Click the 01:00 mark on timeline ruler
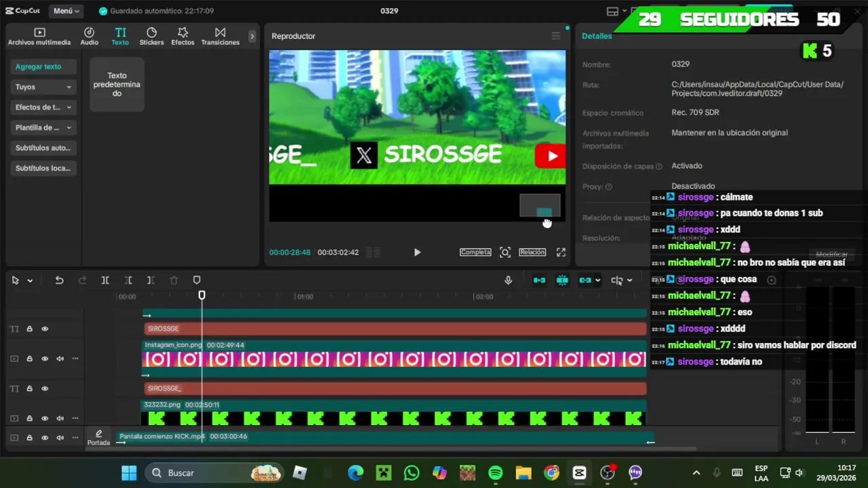 [305, 296]
